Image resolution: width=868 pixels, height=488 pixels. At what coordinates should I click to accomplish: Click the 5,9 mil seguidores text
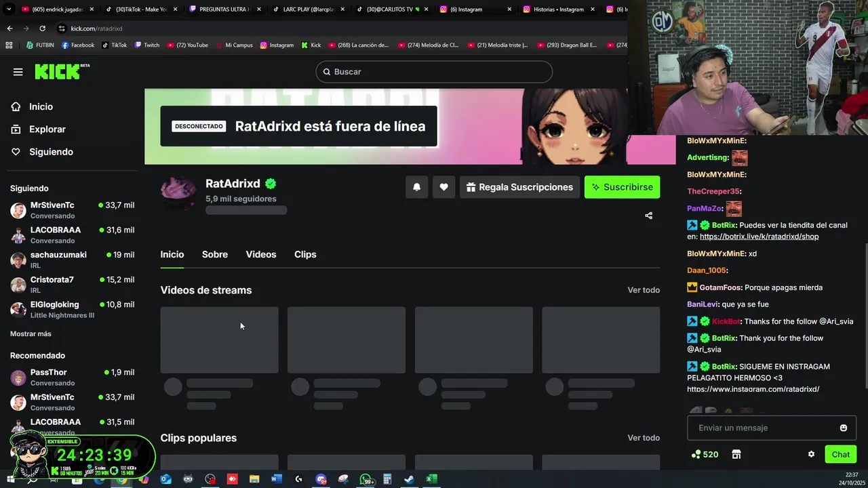pyautogui.click(x=241, y=199)
